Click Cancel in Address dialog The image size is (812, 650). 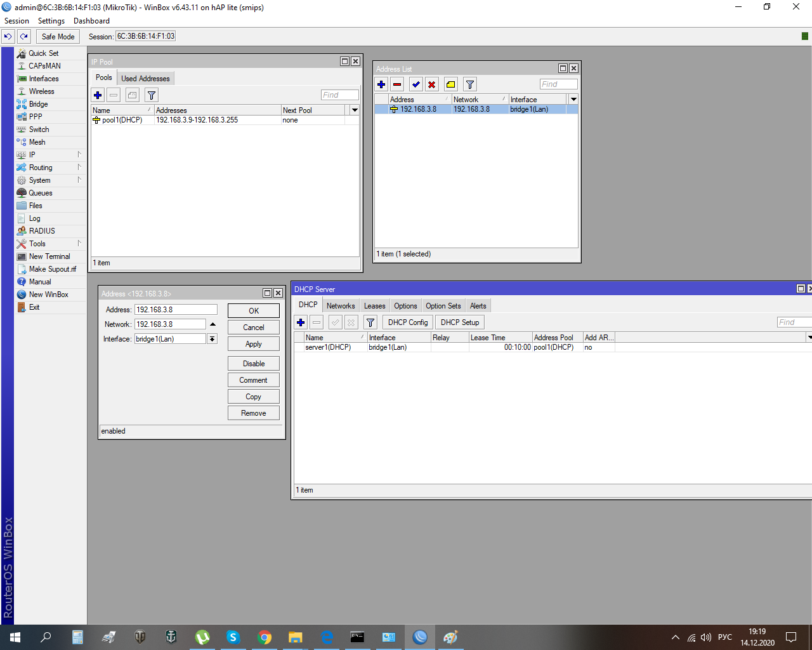[x=254, y=328]
